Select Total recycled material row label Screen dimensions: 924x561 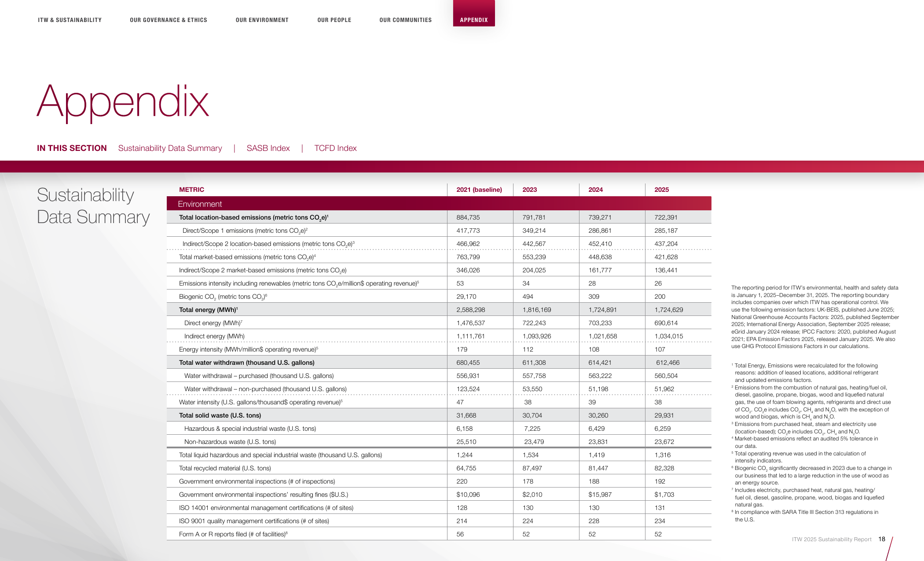(225, 468)
